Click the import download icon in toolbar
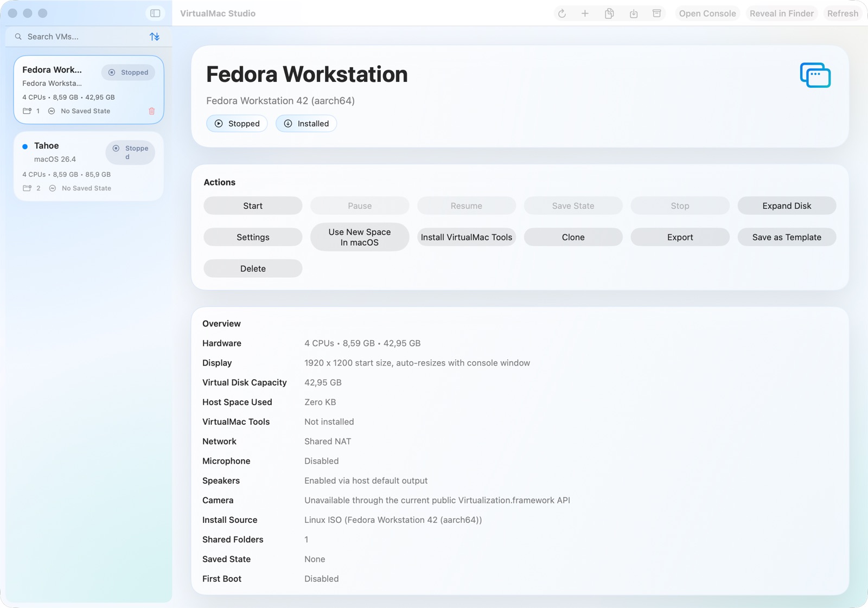 633,13
